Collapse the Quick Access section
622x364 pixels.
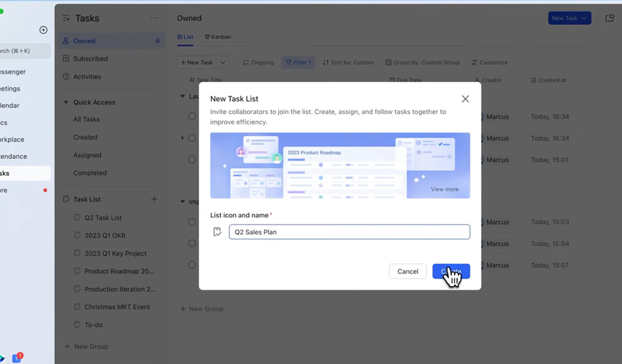pyautogui.click(x=66, y=102)
